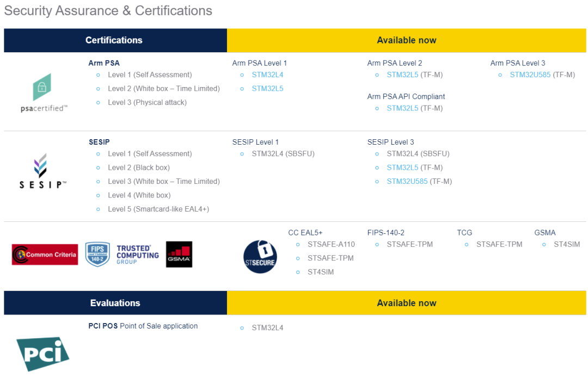Image resolution: width=588 pixels, height=378 pixels.
Task: Click ST4SIM under GSMA
Action: [567, 244]
